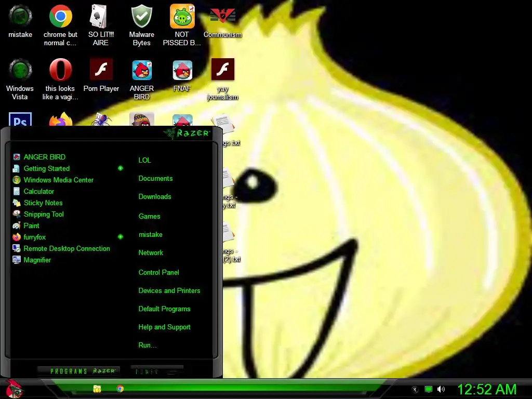Click the Power button in start menu
Viewport: 532px width, 399px height.
coord(157,371)
